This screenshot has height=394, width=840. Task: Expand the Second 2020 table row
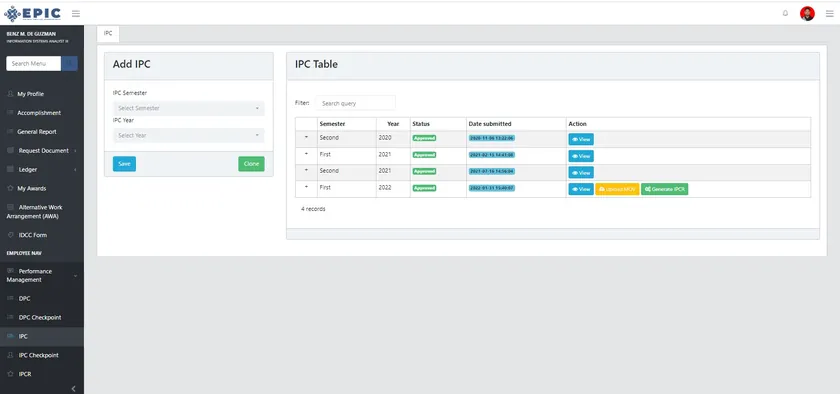[306, 138]
